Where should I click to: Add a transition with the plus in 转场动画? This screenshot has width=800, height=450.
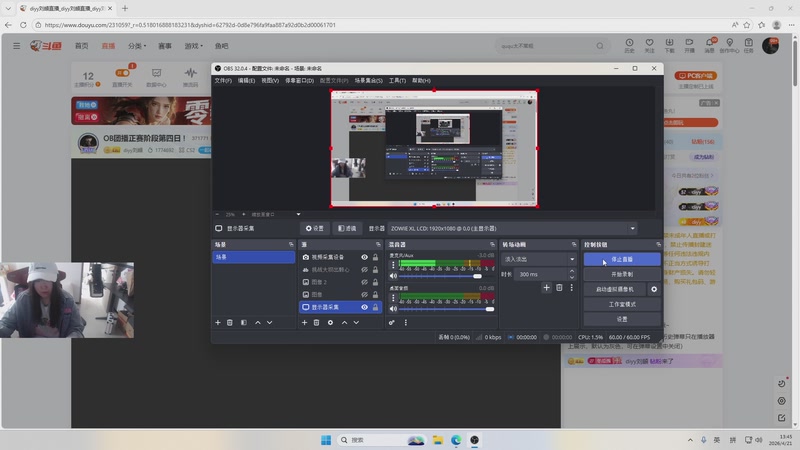(x=546, y=288)
